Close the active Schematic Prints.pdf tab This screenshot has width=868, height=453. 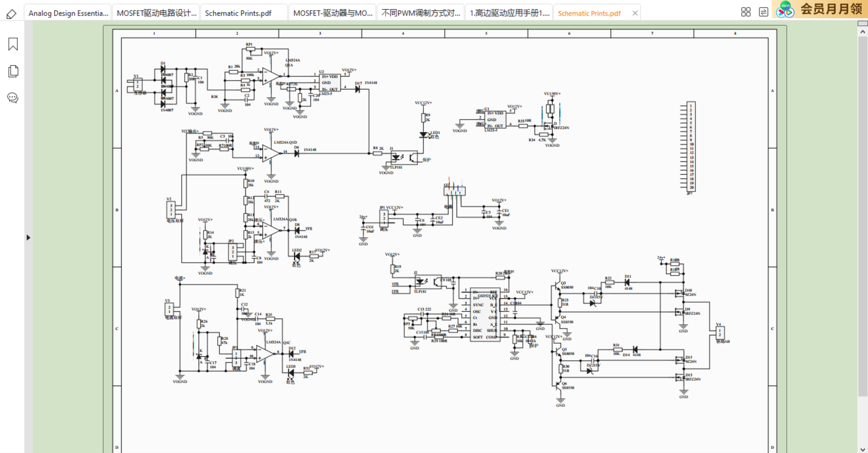pyautogui.click(x=635, y=13)
